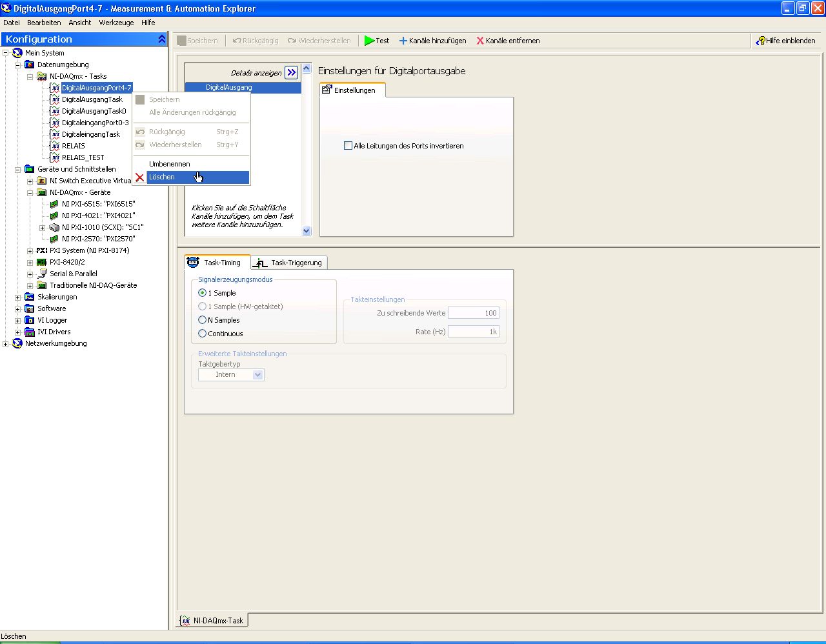Click the NI-DAQmx-Task bottom tab

pyautogui.click(x=212, y=621)
